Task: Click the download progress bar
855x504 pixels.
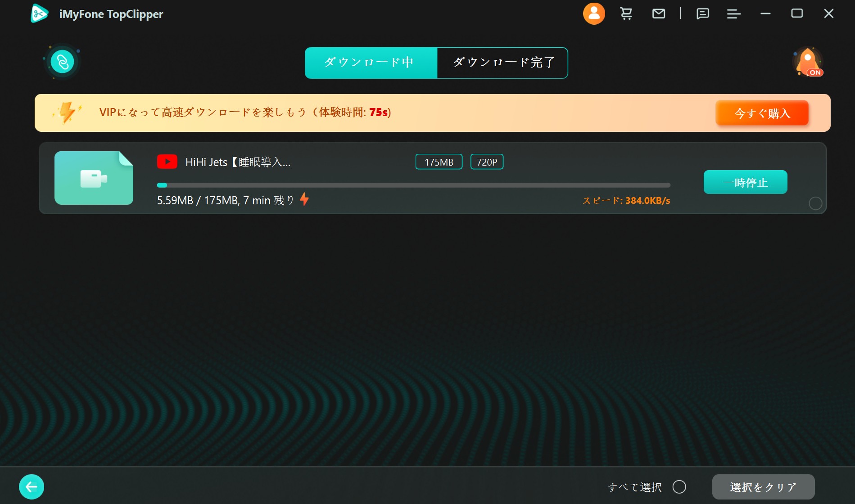Action: 413,185
